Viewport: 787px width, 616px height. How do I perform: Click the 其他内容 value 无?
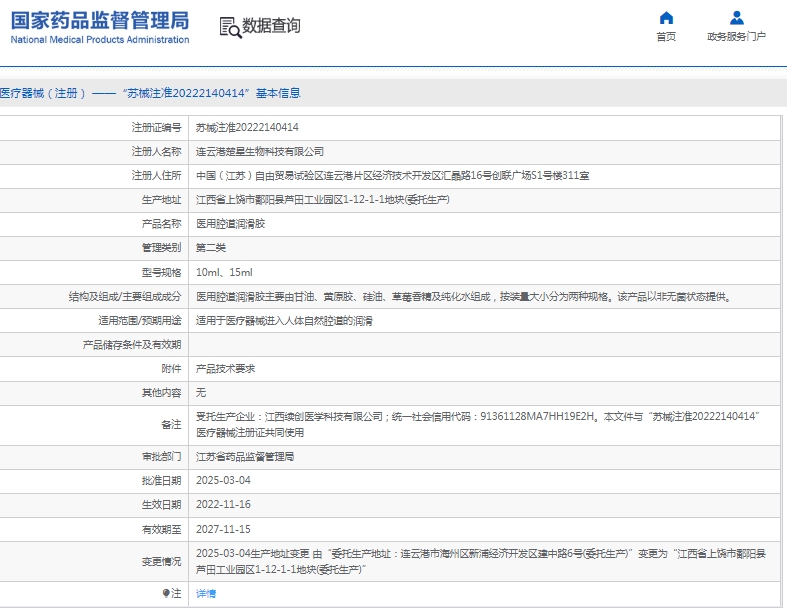[201, 393]
